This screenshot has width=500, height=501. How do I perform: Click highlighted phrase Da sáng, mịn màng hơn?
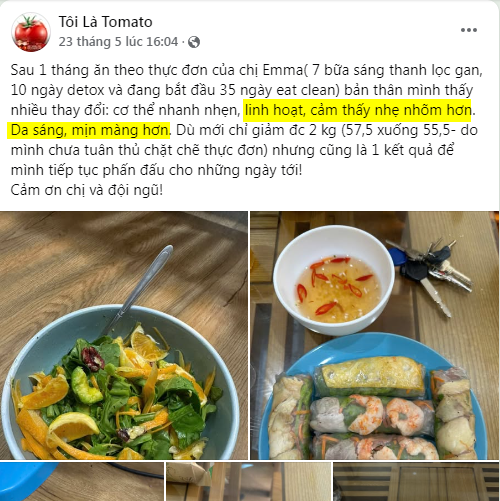click(x=89, y=130)
